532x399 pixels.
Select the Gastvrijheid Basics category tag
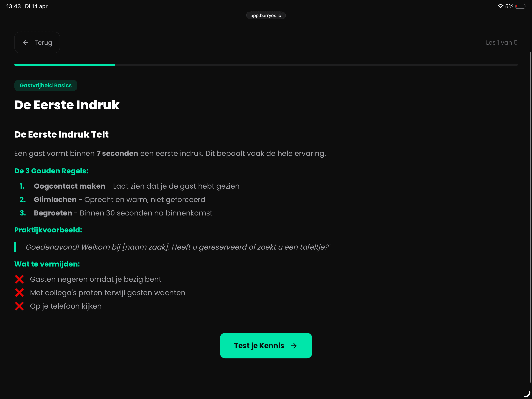coord(46,86)
